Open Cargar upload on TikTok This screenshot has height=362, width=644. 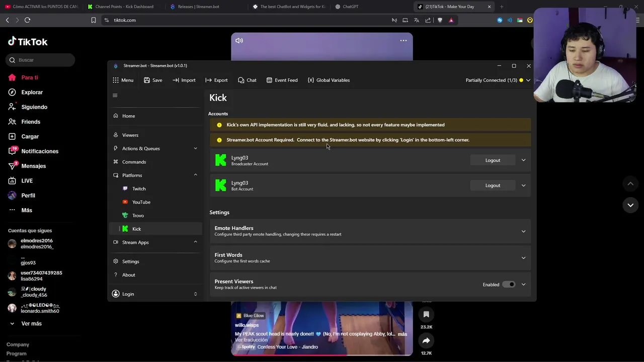click(23, 136)
